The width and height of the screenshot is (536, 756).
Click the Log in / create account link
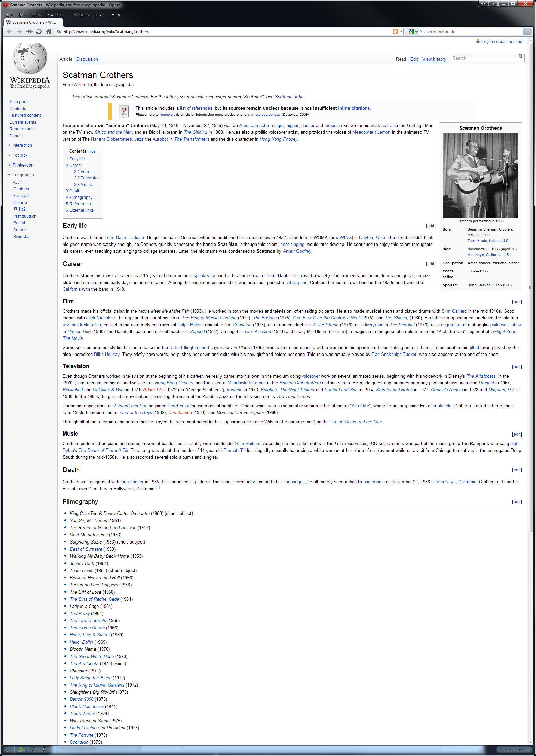pyautogui.click(x=502, y=42)
